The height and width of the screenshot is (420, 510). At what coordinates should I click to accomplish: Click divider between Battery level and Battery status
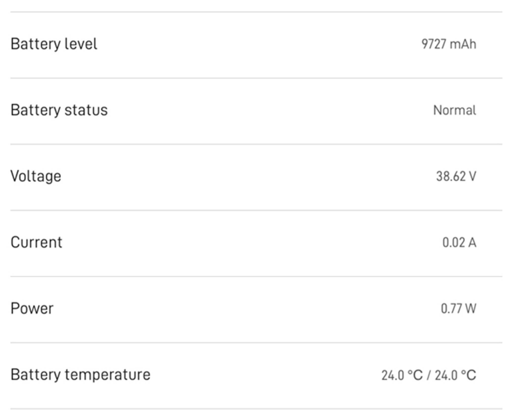[x=256, y=78]
